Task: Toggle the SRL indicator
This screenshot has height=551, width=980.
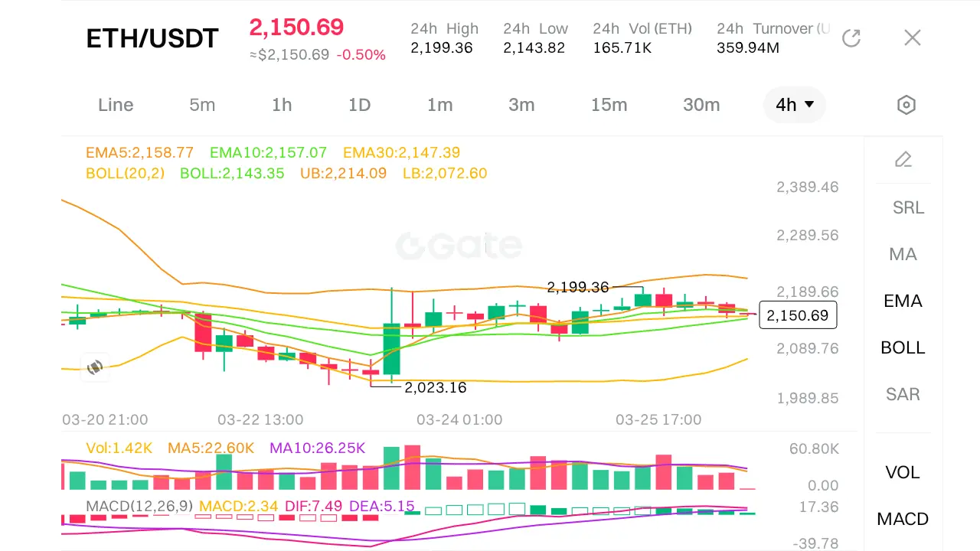Action: [x=908, y=207]
